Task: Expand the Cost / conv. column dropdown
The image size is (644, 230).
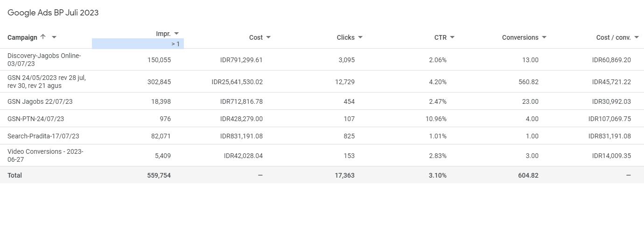Action: coord(637,37)
